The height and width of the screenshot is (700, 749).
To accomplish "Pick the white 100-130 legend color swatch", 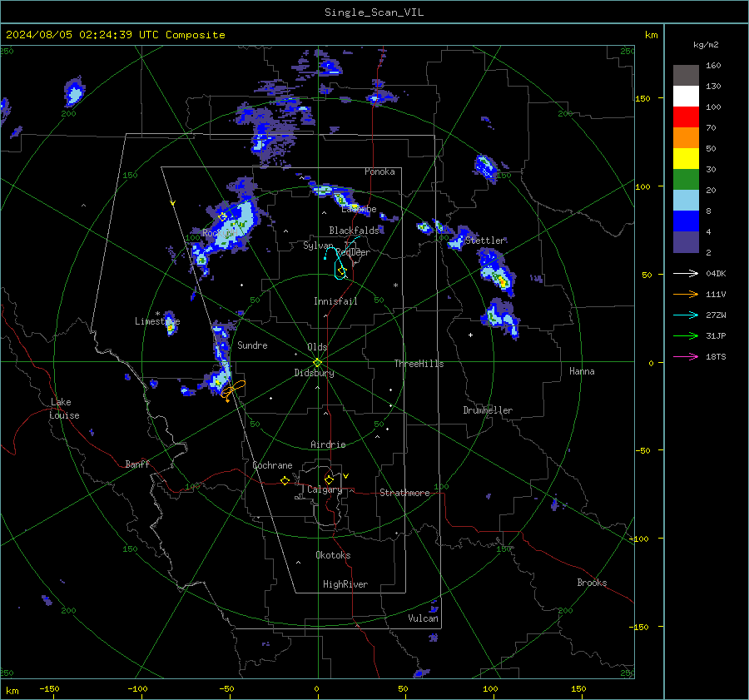I will coord(686,97).
